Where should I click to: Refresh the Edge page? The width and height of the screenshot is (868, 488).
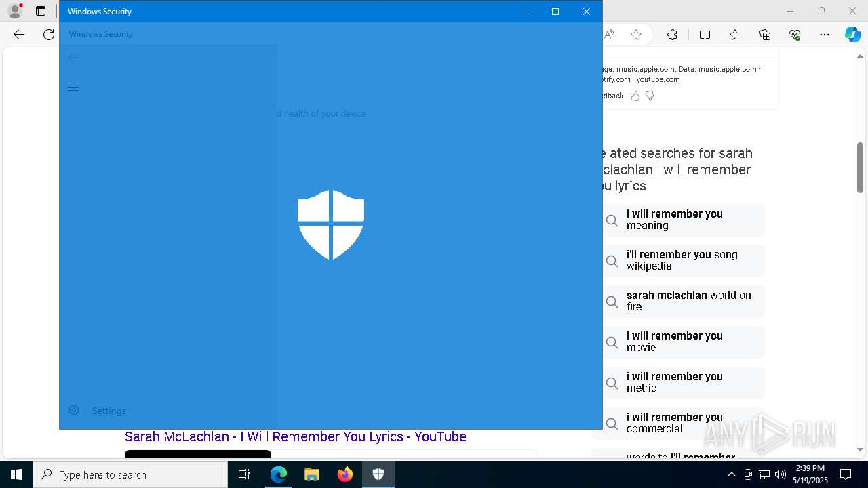pyautogui.click(x=49, y=35)
